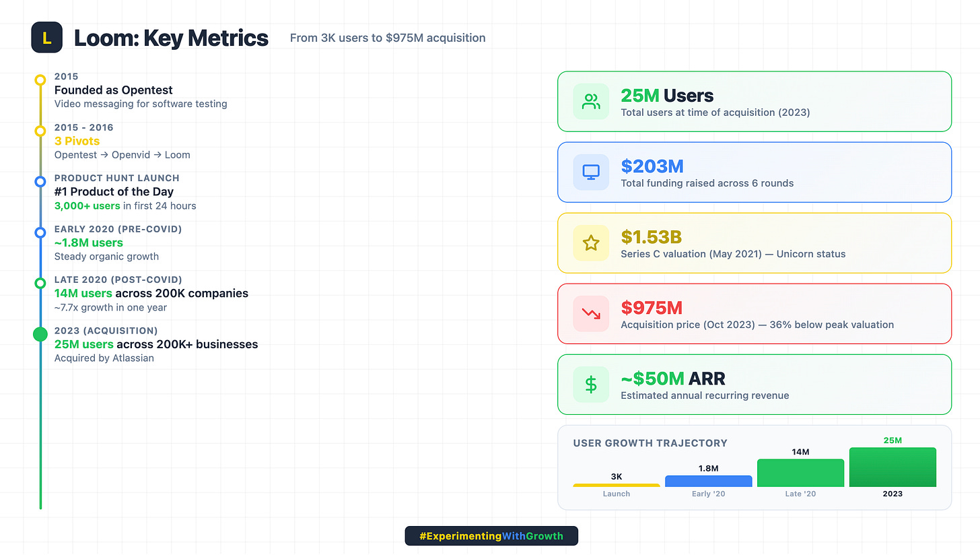Click the yellow Launch bar in growth chart
Viewport: 980px width, 555px height.
[x=617, y=485]
